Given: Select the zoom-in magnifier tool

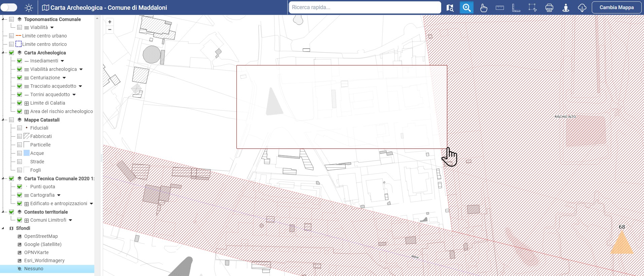Looking at the screenshot, I should click(466, 8).
